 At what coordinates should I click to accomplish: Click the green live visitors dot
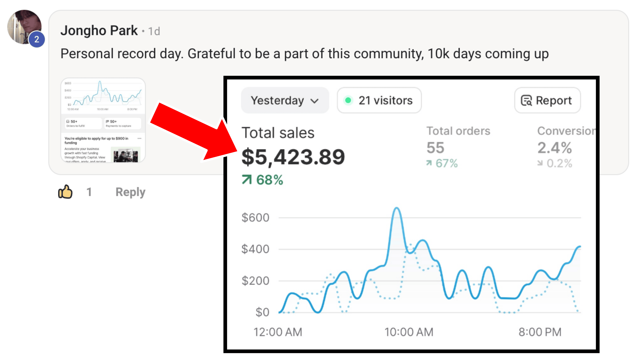(x=348, y=100)
